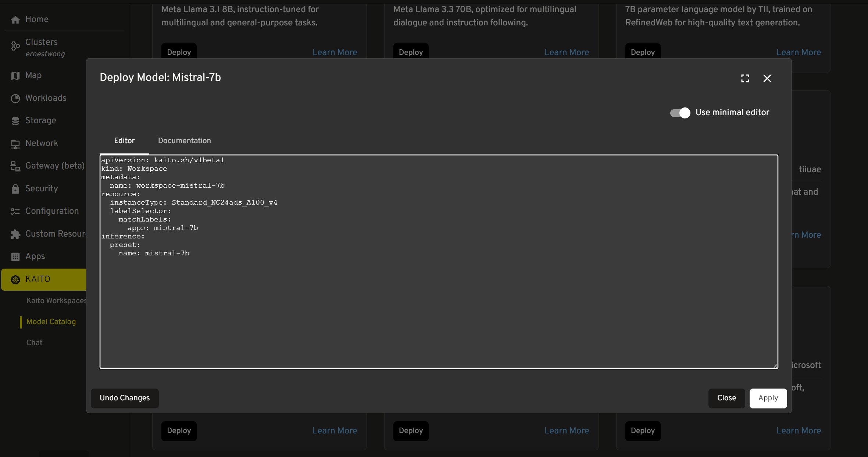The width and height of the screenshot is (868, 457).
Task: Click bottom-middle card's Learn More link
Action: coord(567,431)
